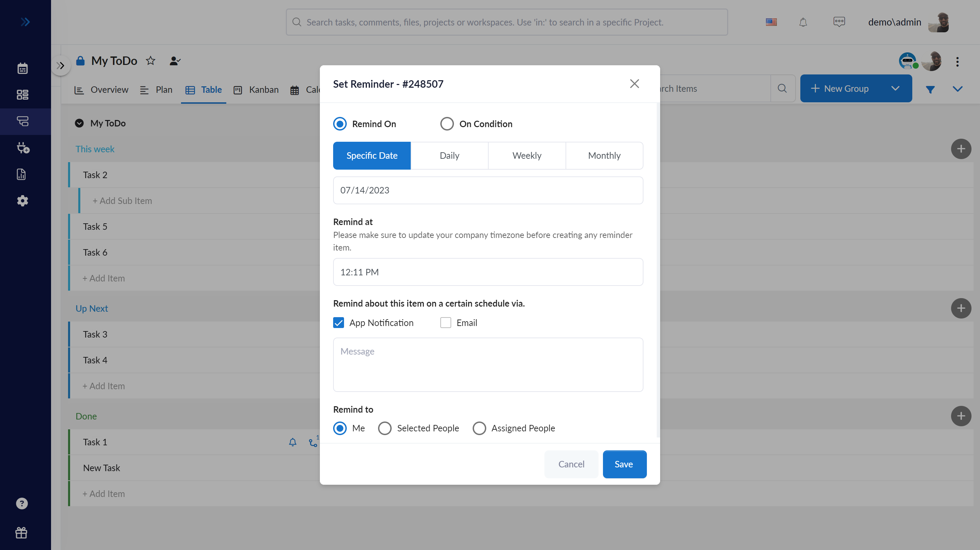980x550 pixels.
Task: Collapse the My ToDo group chevron
Action: 79,123
